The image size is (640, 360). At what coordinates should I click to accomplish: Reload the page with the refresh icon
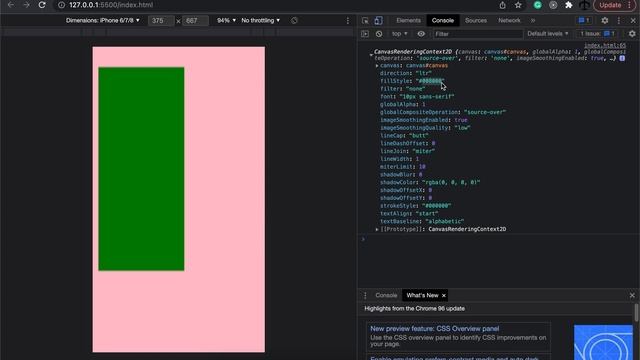42,5
